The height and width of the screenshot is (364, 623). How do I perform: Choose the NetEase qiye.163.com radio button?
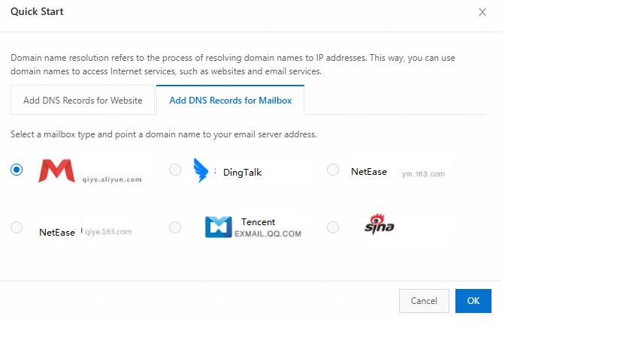17,227
